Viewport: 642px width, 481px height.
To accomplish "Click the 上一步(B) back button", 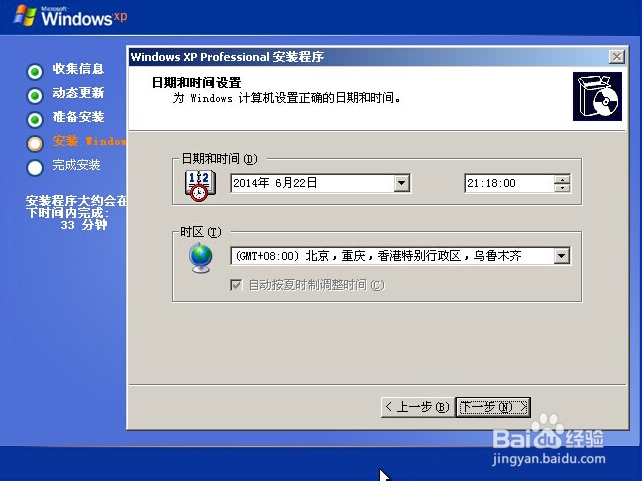I will (418, 407).
